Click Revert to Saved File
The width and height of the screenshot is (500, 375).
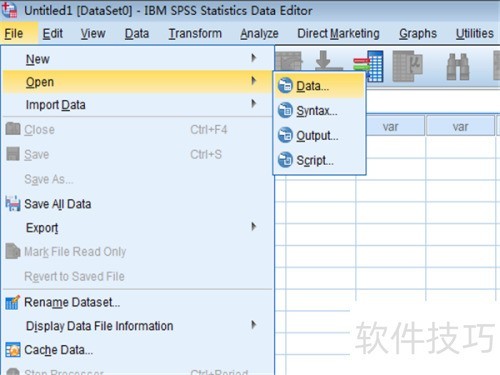[137, 276]
